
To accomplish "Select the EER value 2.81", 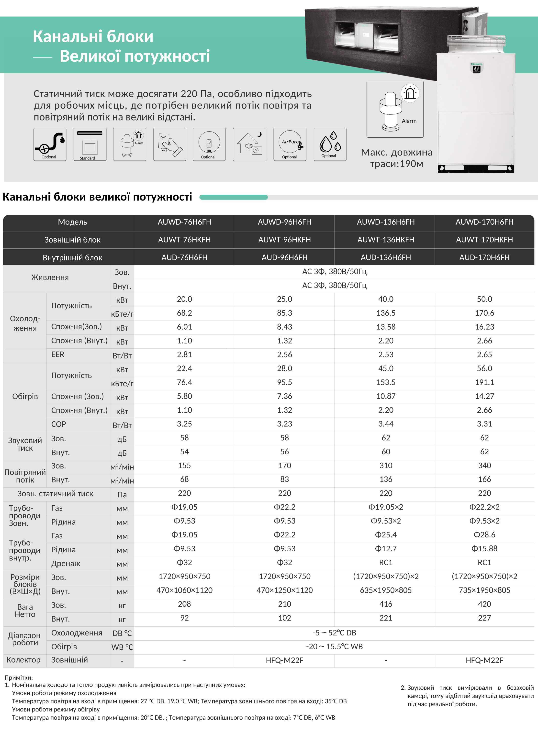I will pyautogui.click(x=185, y=355).
